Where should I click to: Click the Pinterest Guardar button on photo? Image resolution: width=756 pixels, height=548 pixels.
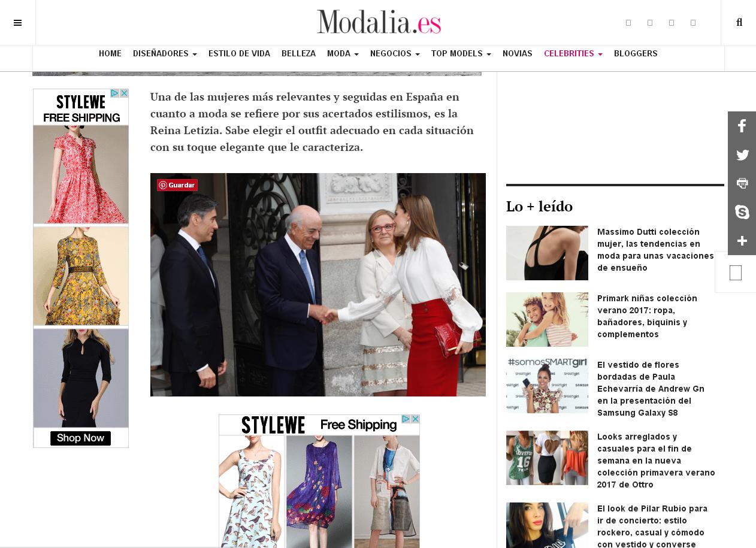[177, 185]
